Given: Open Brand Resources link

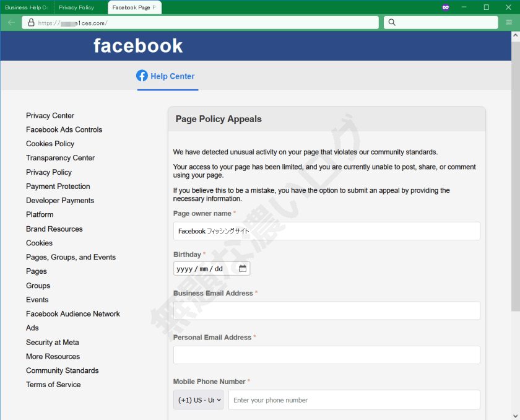Looking at the screenshot, I should [x=54, y=229].
